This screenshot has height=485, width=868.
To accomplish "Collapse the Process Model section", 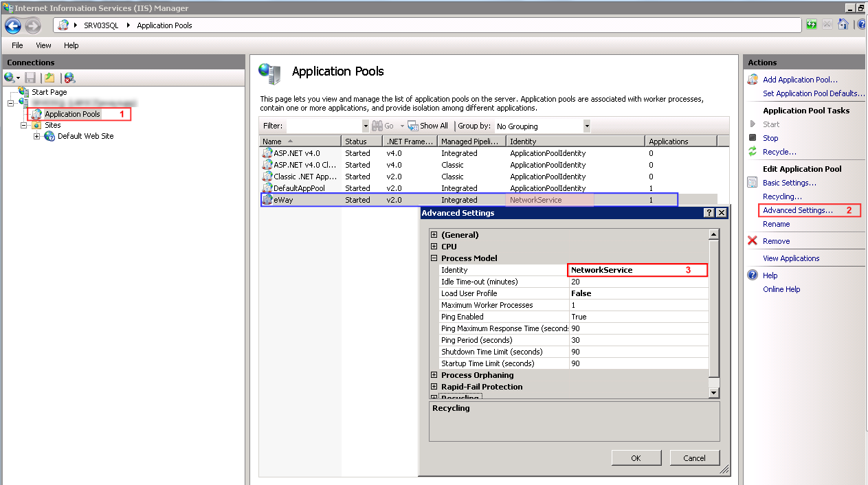I will [434, 258].
